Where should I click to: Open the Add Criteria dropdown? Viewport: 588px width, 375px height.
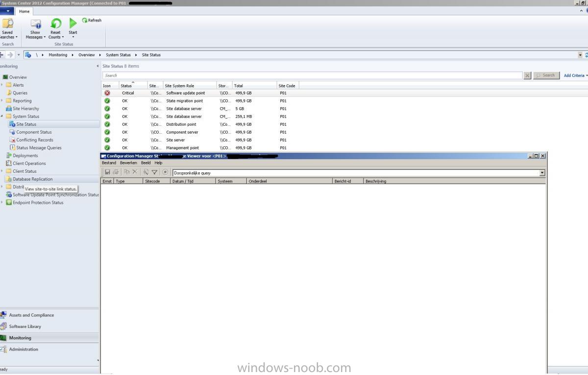(x=575, y=75)
